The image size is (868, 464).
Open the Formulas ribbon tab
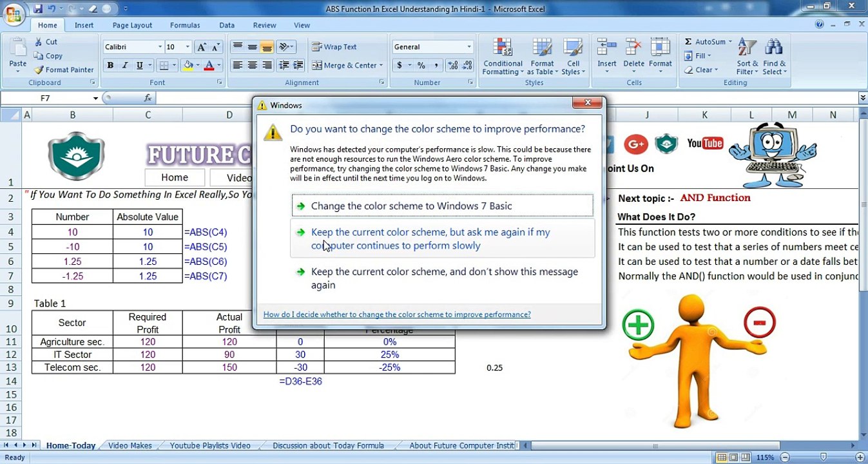(185, 25)
